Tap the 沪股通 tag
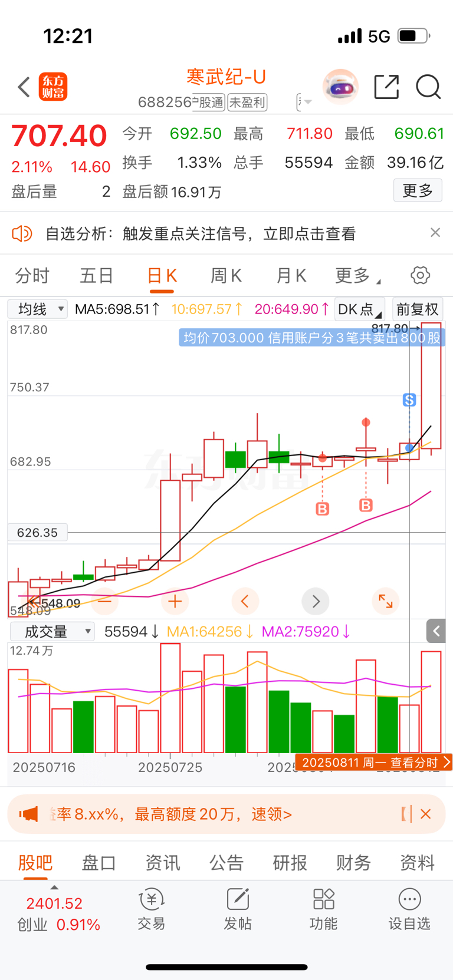Viewport: 453px width, 980px height. tap(209, 103)
